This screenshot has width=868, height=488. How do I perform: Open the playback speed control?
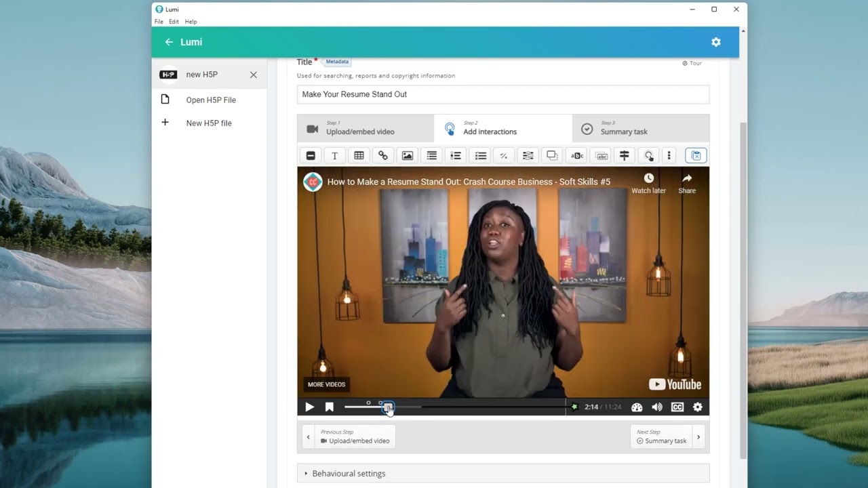(x=637, y=407)
